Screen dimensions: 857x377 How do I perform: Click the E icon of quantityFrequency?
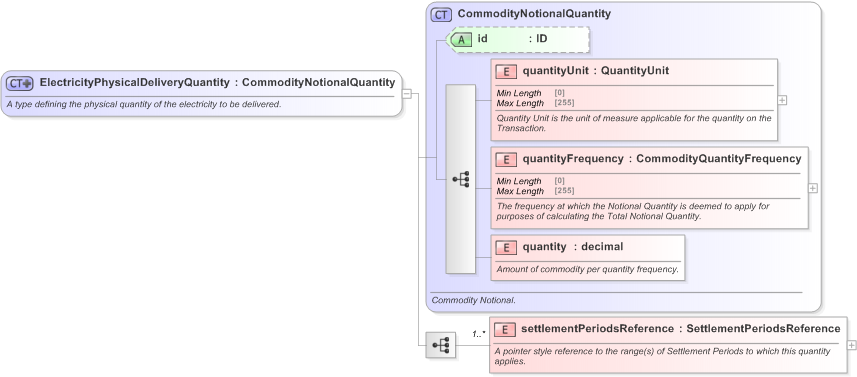[x=506, y=159]
